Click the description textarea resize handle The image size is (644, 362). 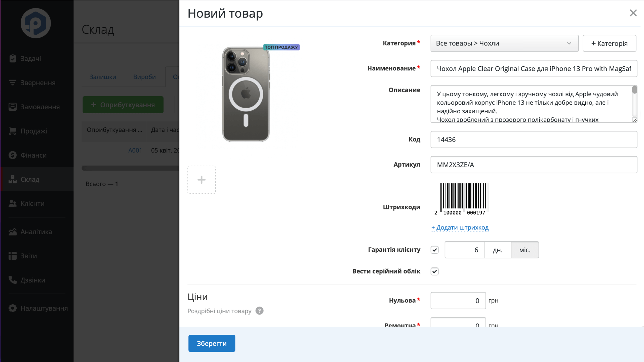tap(635, 120)
